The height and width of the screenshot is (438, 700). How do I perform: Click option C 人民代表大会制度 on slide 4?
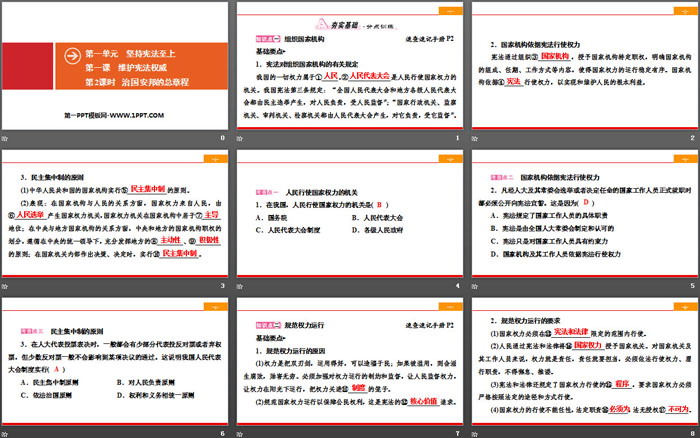click(x=288, y=230)
